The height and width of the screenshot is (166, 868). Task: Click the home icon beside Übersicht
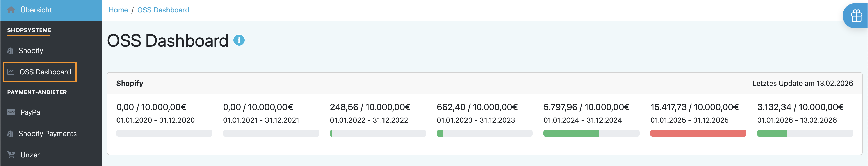point(11,10)
